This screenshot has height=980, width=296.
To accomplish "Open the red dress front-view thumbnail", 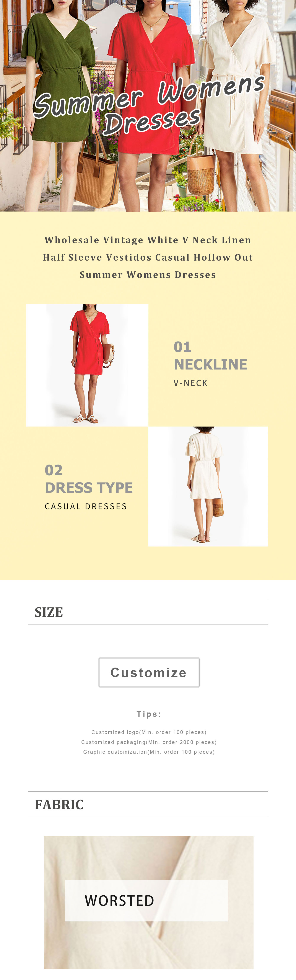I will (x=87, y=365).
